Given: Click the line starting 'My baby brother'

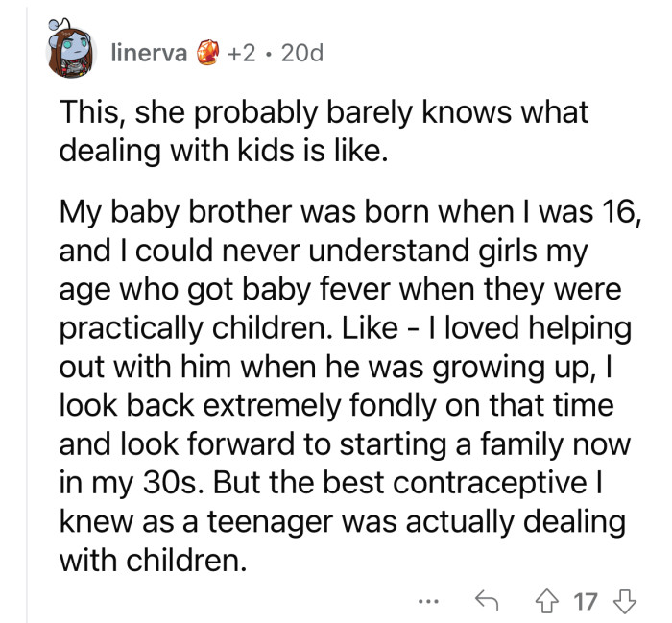Looking at the screenshot, I should point(350,211).
